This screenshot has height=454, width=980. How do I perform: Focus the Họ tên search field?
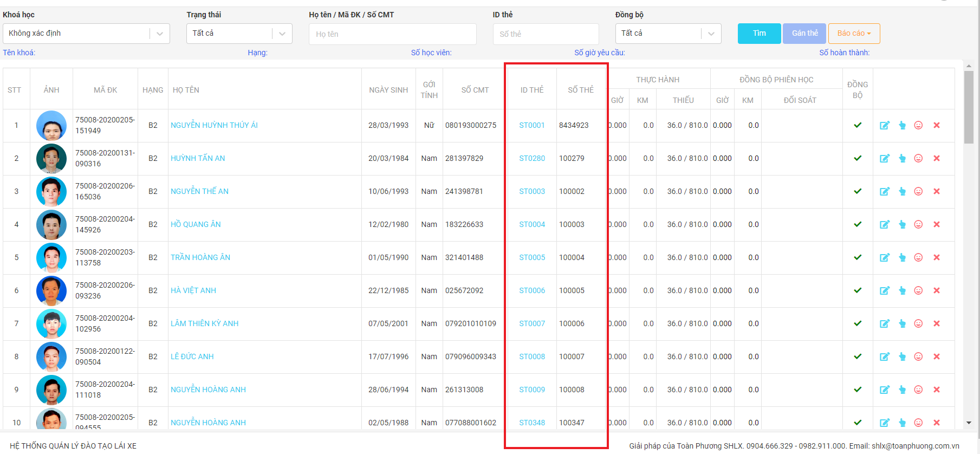(x=393, y=34)
